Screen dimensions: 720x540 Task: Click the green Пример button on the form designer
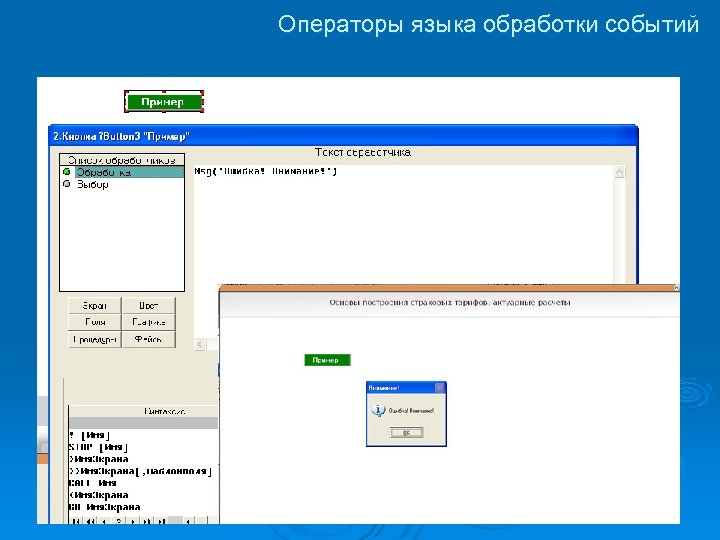point(164,101)
